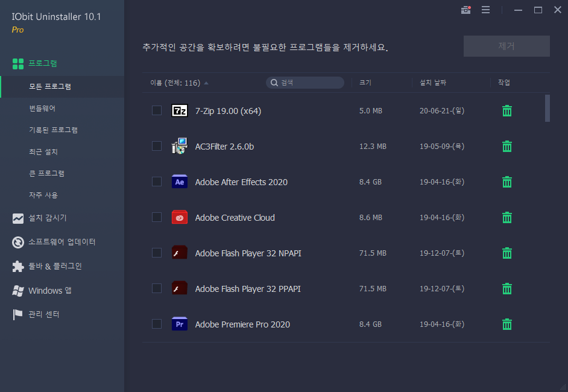The width and height of the screenshot is (568, 392).
Task: Open the hamburger options menu
Action: (485, 10)
